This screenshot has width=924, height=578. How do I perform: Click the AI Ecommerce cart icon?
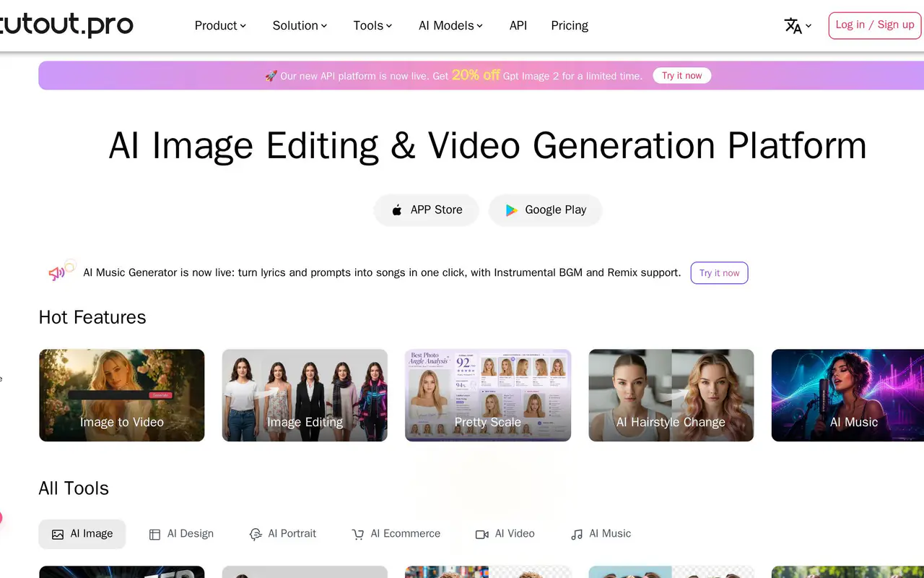[x=357, y=535]
